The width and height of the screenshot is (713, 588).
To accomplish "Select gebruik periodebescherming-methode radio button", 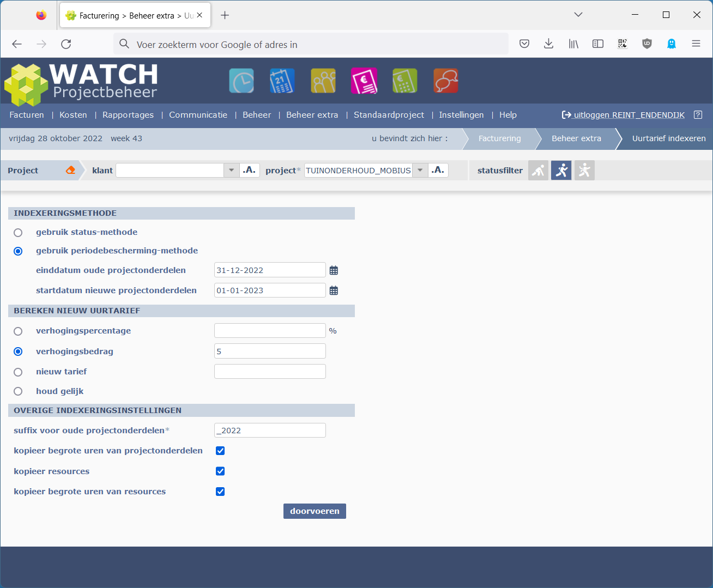I will tap(18, 251).
